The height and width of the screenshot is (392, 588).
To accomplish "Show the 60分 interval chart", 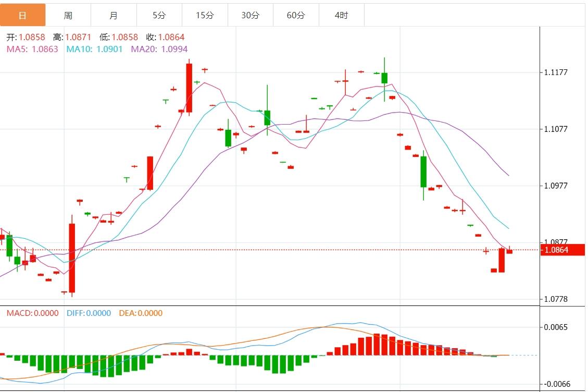I will point(296,15).
